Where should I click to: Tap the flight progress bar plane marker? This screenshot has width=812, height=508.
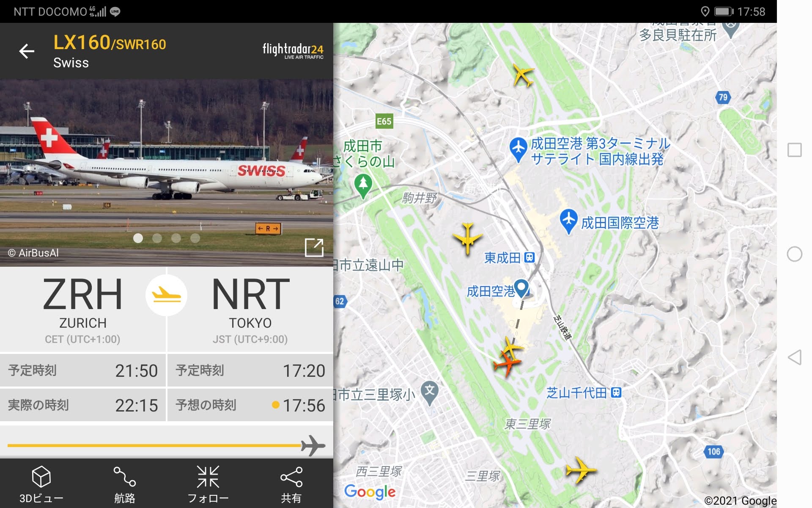pyautogui.click(x=313, y=445)
